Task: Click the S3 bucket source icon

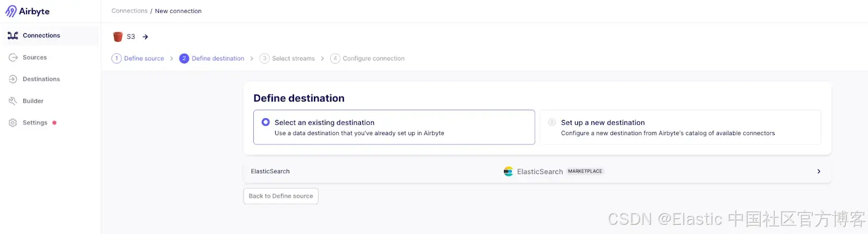Action: tap(118, 36)
